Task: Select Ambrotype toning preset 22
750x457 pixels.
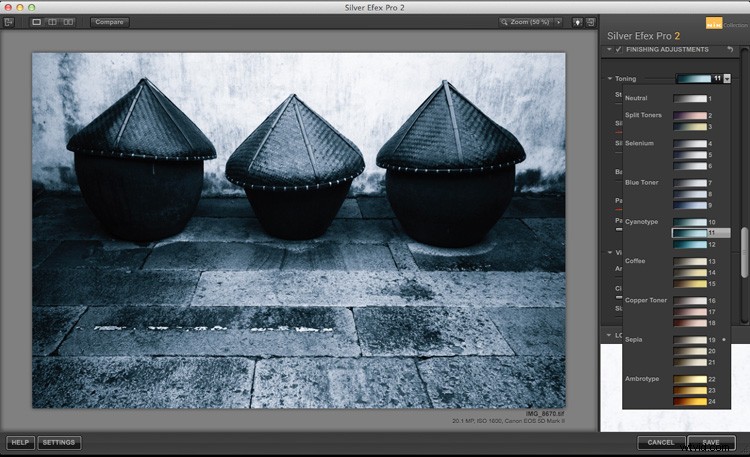Action: [690, 379]
